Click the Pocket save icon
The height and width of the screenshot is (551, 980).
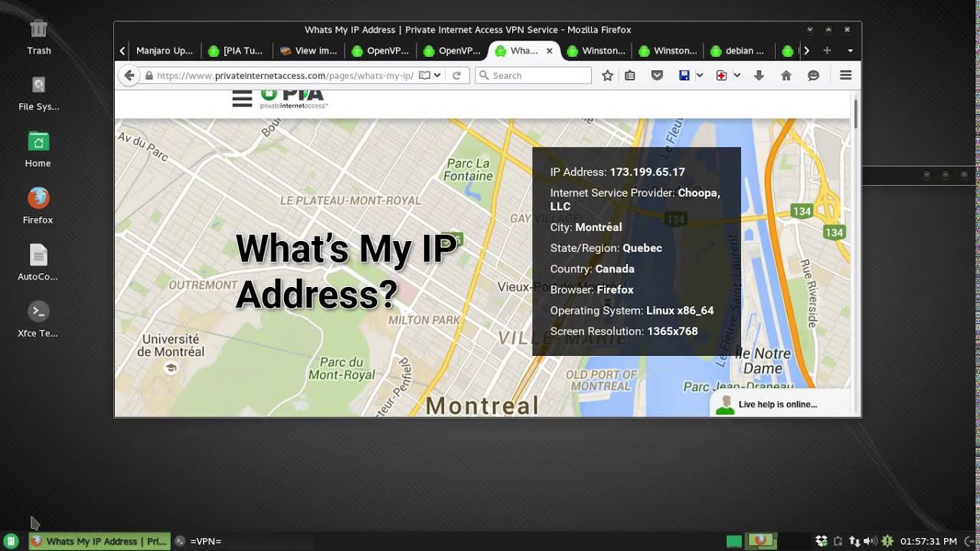point(657,75)
